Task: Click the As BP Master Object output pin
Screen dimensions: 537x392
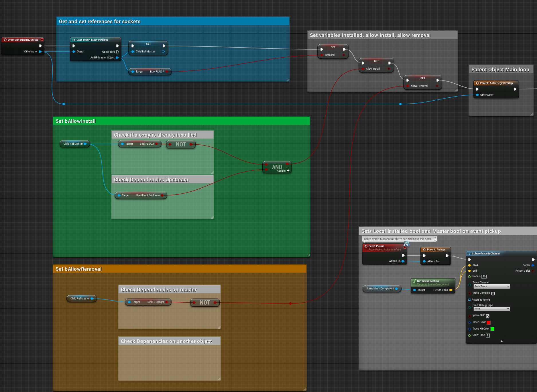Action: pyautogui.click(x=117, y=58)
